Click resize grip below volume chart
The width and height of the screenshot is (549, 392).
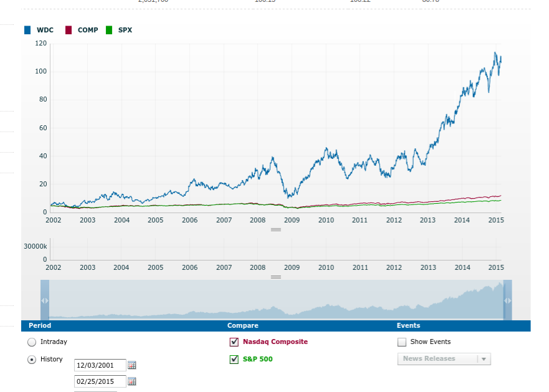(x=275, y=276)
